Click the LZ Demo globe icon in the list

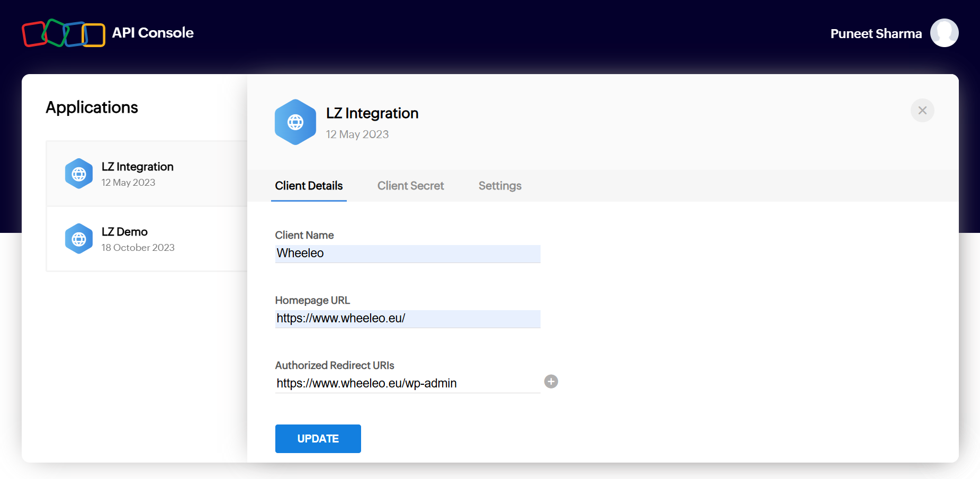click(x=79, y=239)
